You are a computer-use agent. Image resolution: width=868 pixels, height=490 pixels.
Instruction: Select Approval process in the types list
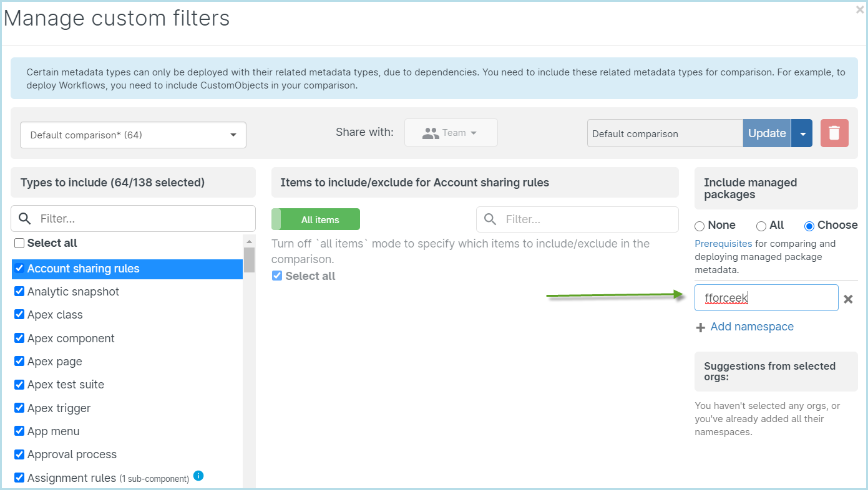click(x=72, y=454)
